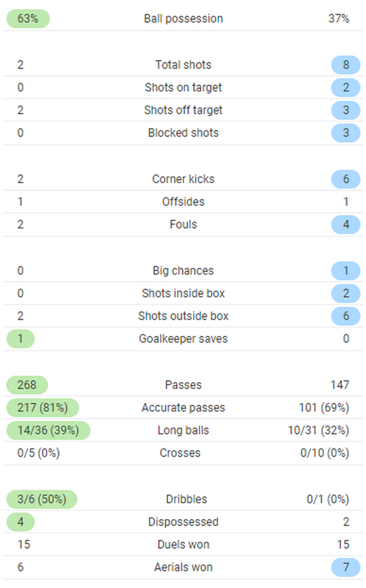Click the Dispossessed 4 badge
The width and height of the screenshot is (366, 588).
(20, 522)
